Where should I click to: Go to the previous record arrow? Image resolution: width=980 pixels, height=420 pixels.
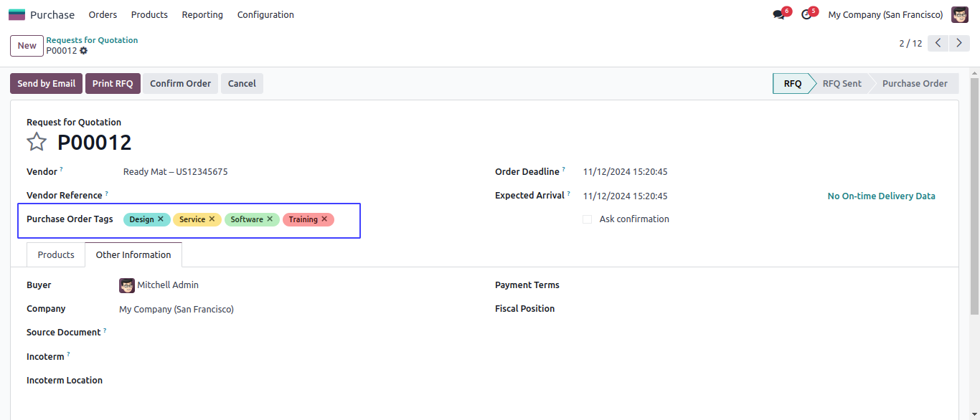pos(938,44)
